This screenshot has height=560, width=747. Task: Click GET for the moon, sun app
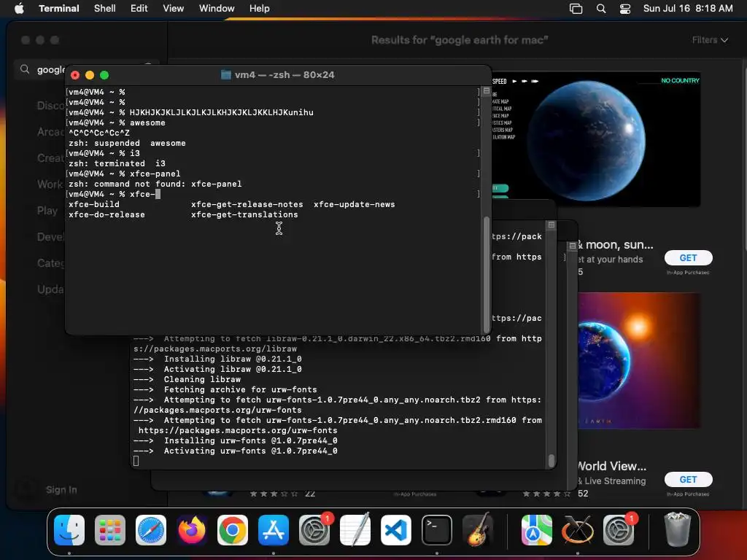(x=688, y=257)
